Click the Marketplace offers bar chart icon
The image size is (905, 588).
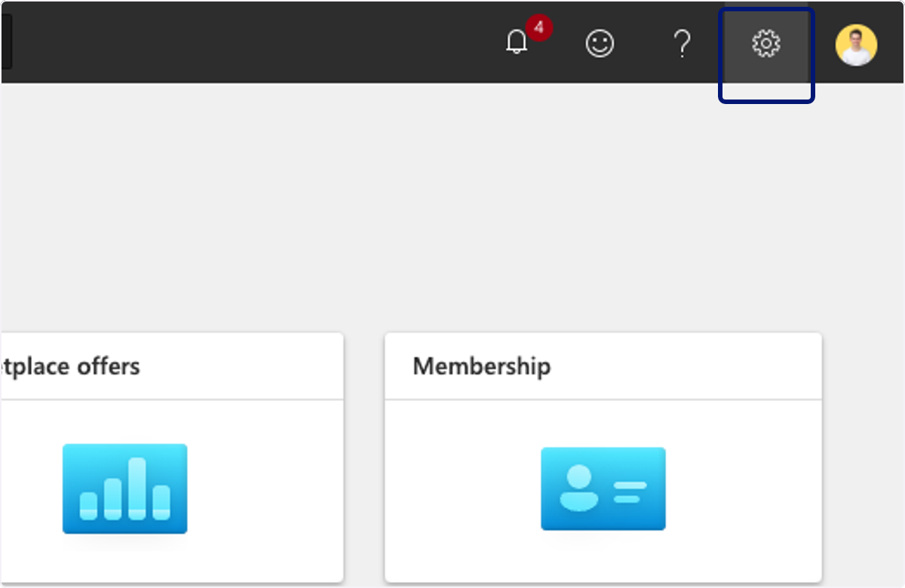pos(125,488)
